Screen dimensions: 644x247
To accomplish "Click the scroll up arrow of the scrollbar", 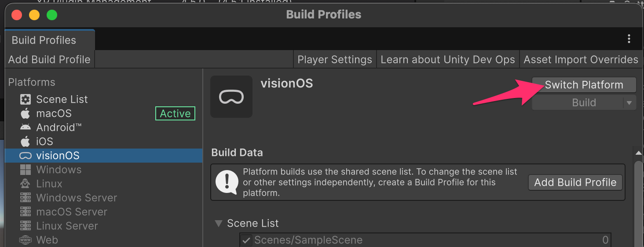I will 638,153.
